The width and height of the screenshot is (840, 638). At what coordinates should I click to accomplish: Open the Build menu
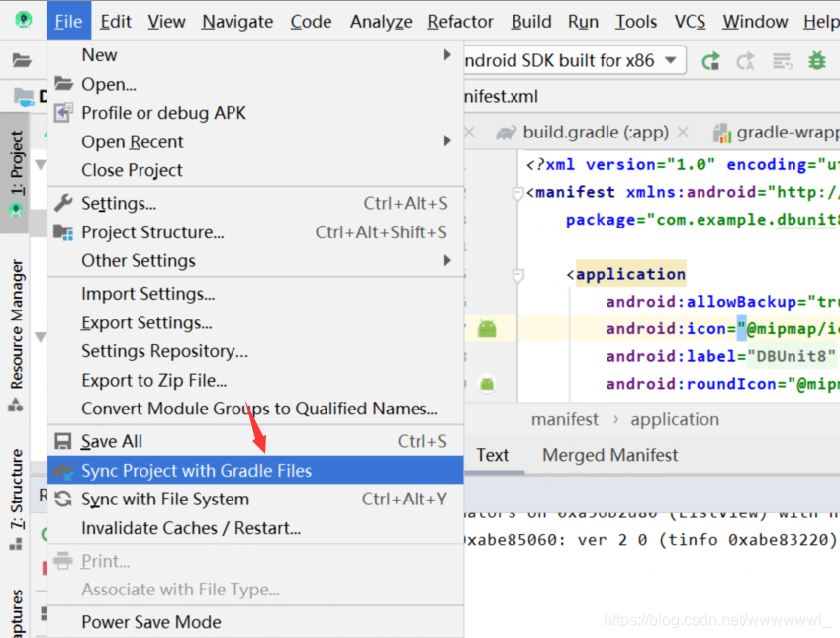click(531, 21)
